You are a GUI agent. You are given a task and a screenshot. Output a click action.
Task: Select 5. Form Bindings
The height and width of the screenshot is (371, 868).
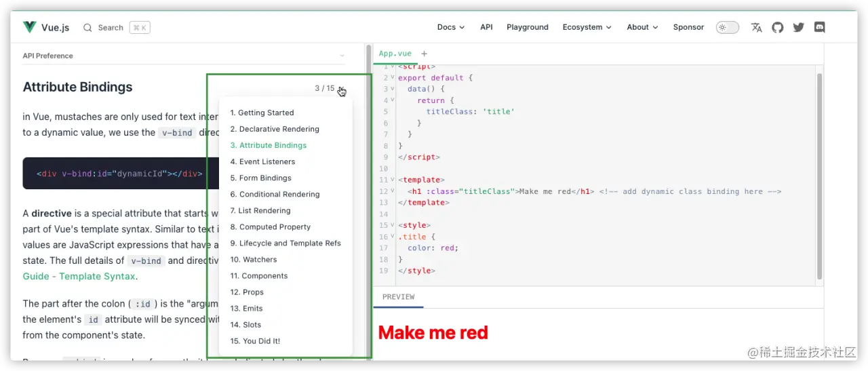click(260, 178)
